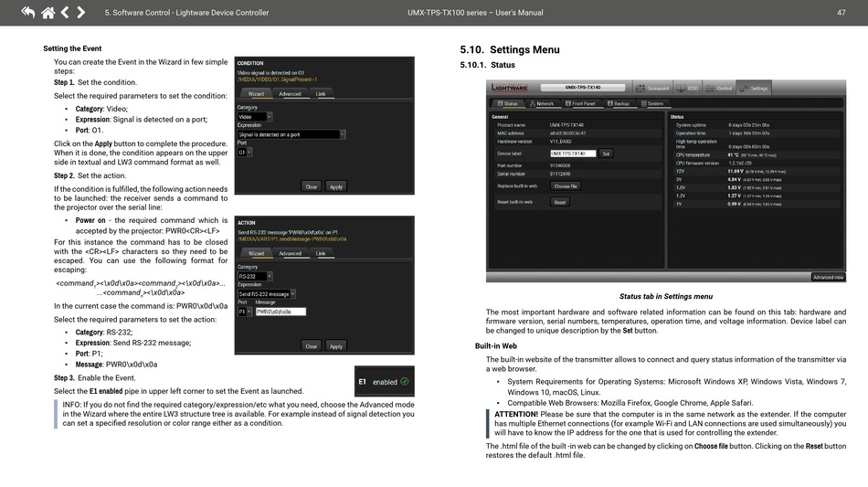Go back with the return arrow icon
This screenshot has width=868, height=487.
27,12
